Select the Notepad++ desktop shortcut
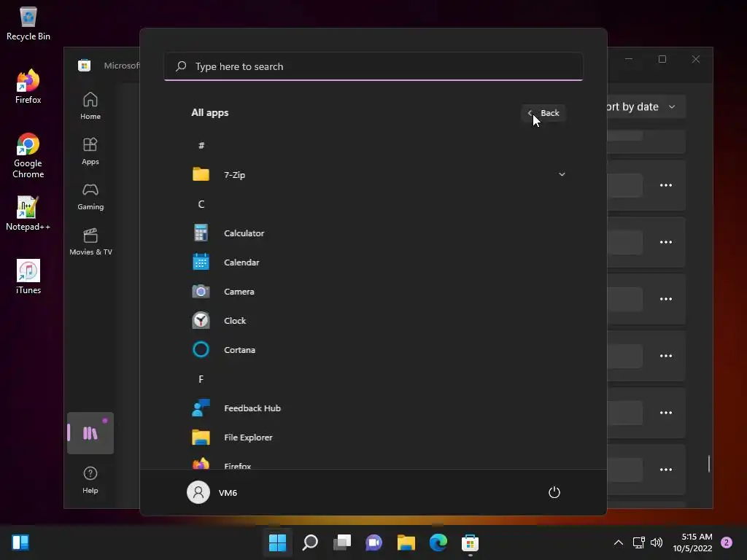The height and width of the screenshot is (560, 747). tap(28, 214)
